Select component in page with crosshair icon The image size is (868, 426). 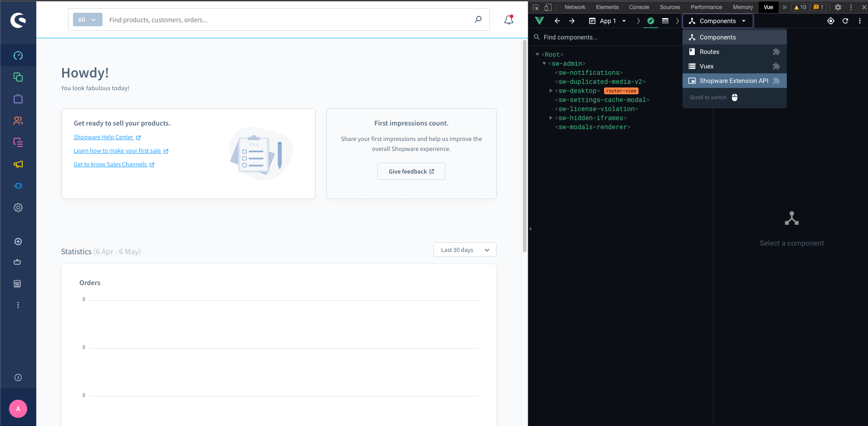(x=830, y=21)
